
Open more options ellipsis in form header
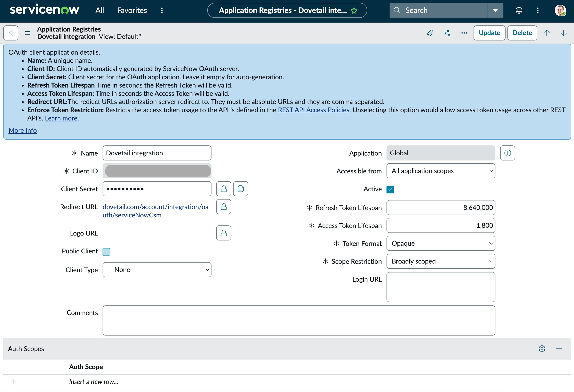click(464, 33)
